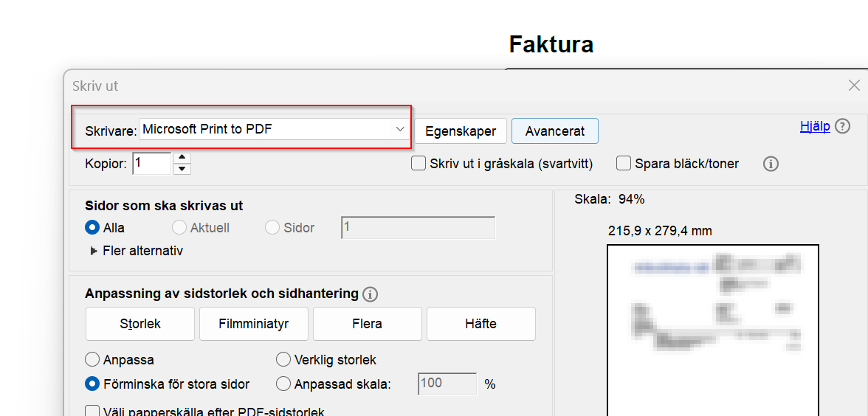Choose the Häfte booklet button
Screen dimensions: 868x416
481,324
